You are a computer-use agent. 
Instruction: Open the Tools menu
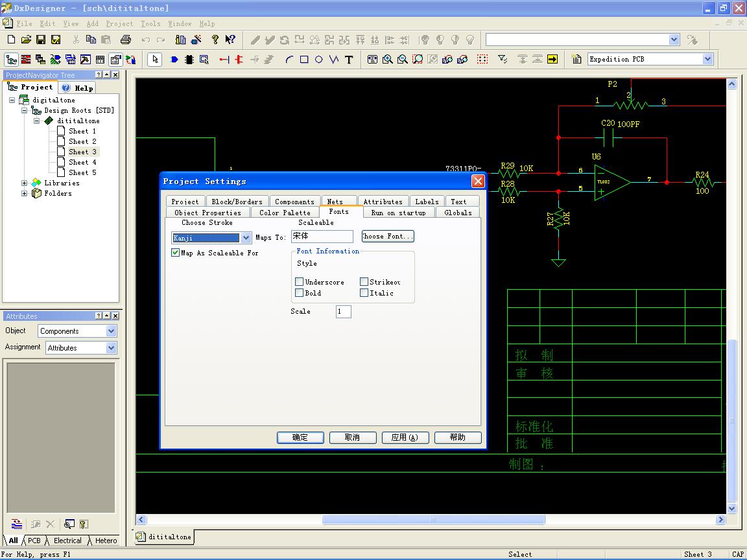point(150,23)
